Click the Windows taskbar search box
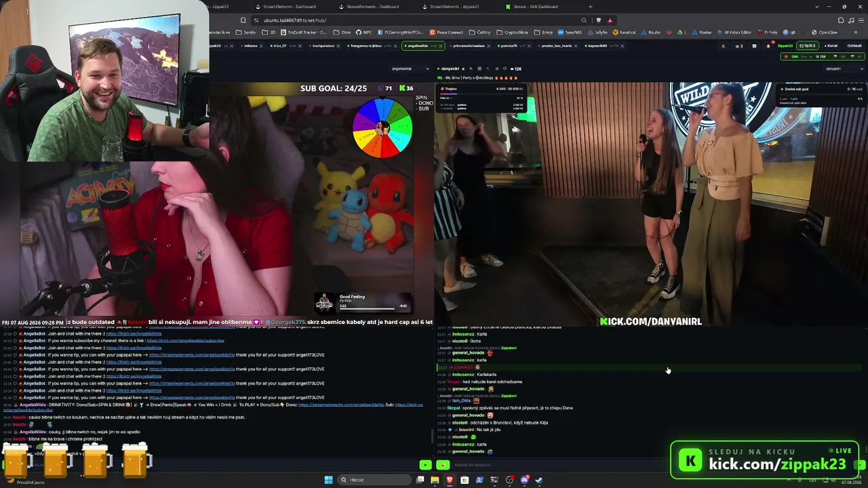 375,480
